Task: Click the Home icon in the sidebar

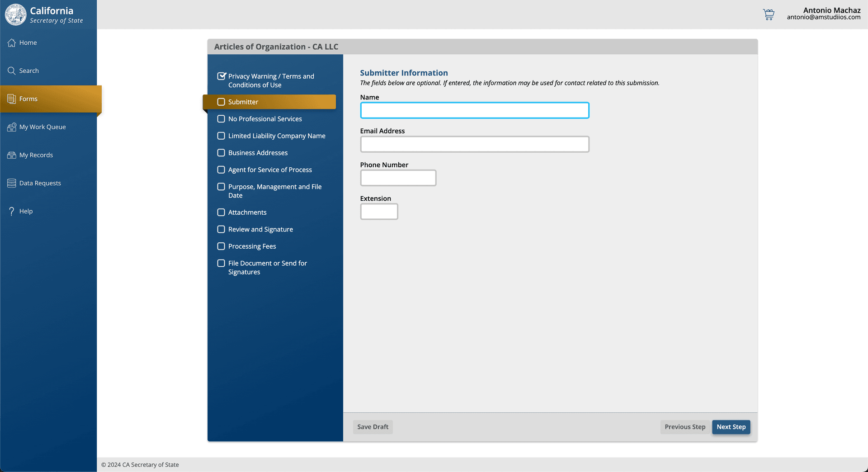Action: click(x=12, y=42)
